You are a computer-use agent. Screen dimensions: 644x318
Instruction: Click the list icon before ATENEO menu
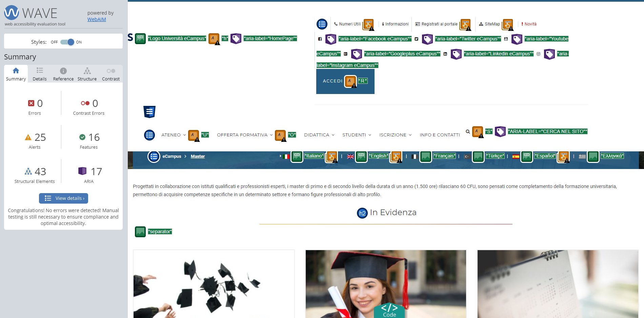point(149,135)
